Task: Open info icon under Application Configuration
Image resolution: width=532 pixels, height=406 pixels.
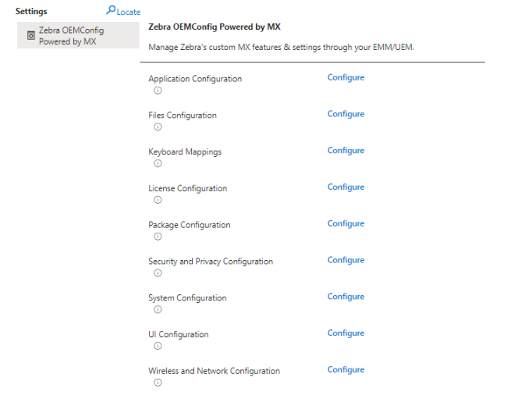Action: pos(158,91)
